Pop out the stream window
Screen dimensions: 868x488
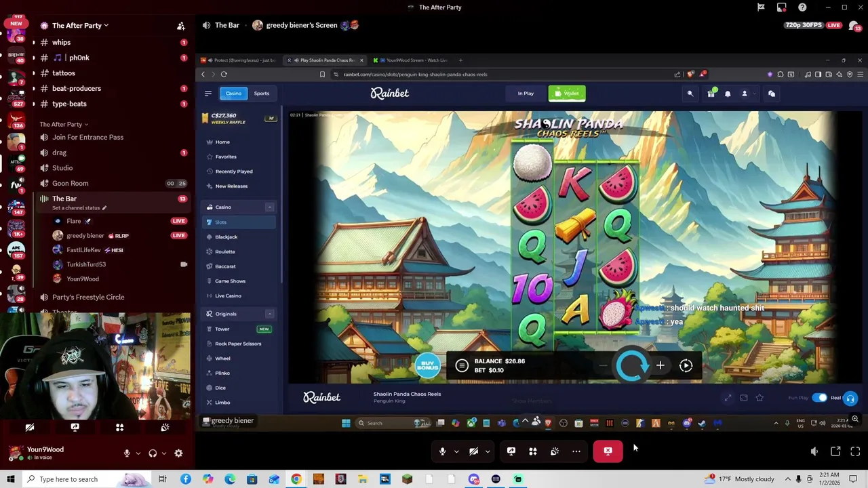[x=835, y=451]
